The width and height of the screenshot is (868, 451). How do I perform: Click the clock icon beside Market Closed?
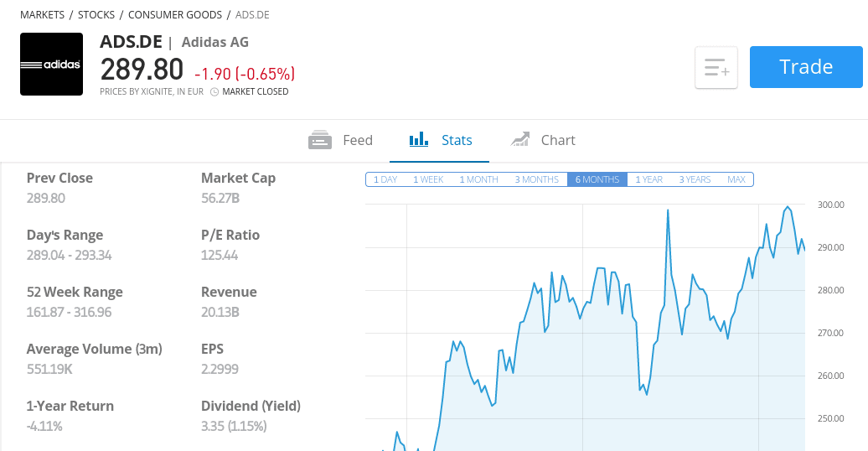(x=214, y=92)
